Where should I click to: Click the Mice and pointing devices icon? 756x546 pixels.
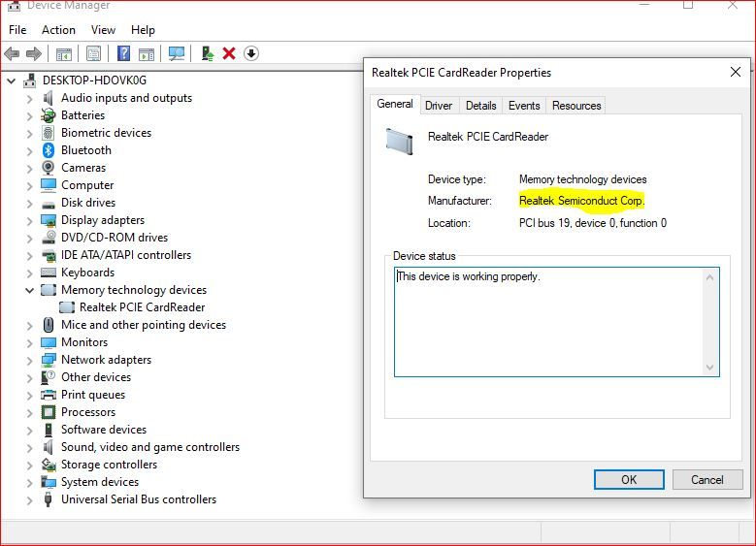pyautogui.click(x=49, y=325)
